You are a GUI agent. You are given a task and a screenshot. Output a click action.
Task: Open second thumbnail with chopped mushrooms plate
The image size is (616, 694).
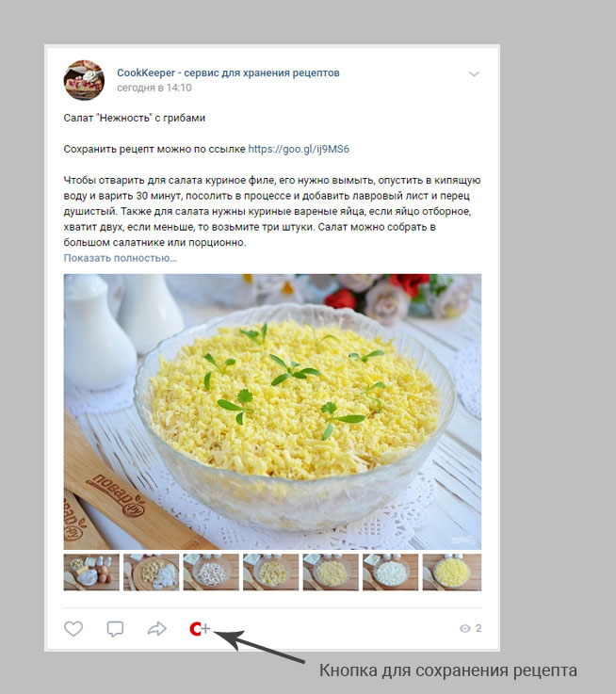pyautogui.click(x=151, y=573)
